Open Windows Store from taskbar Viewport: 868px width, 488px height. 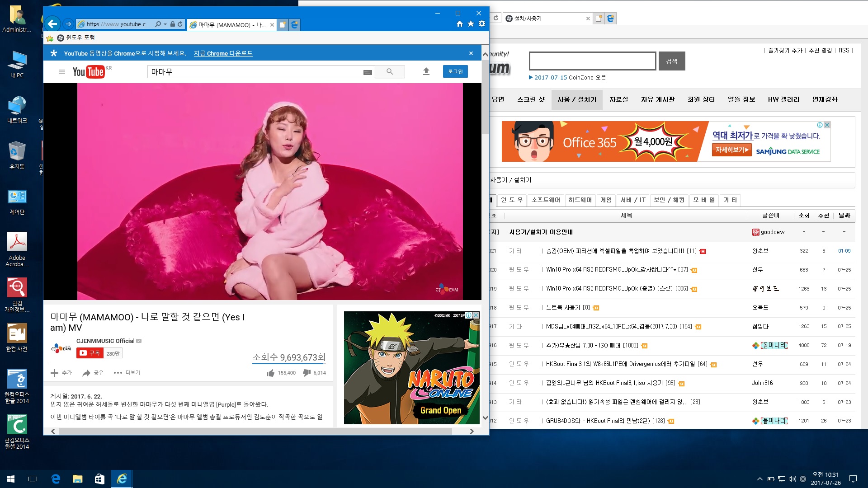[x=99, y=479]
